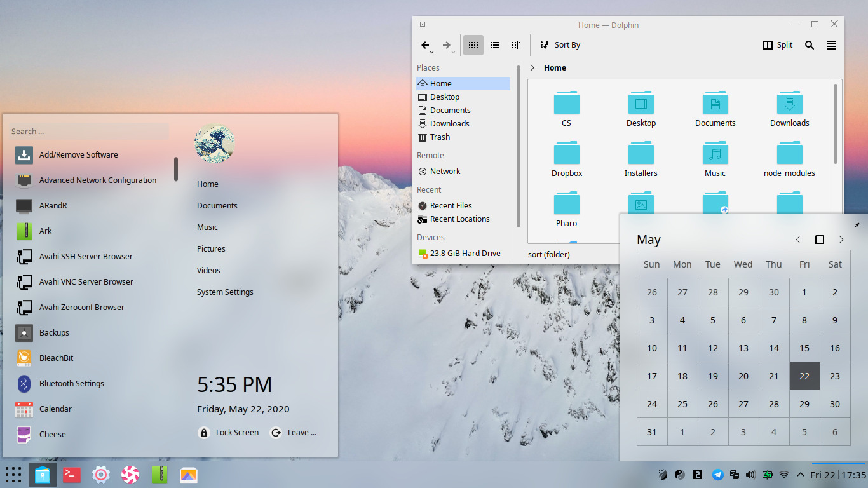This screenshot has height=488, width=868.
Task: Select the 23.8 GiB Hard Drive device
Action: tap(463, 253)
